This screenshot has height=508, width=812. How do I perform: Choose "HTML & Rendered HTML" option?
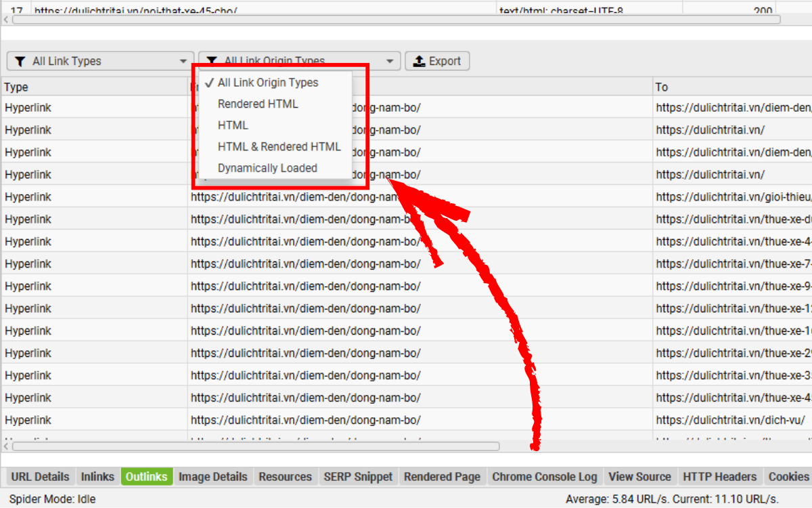click(278, 146)
